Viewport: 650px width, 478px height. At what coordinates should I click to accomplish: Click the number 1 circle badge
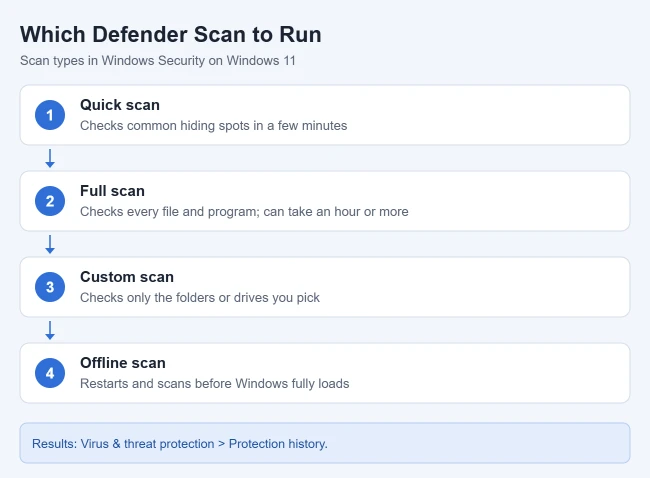tap(50, 115)
